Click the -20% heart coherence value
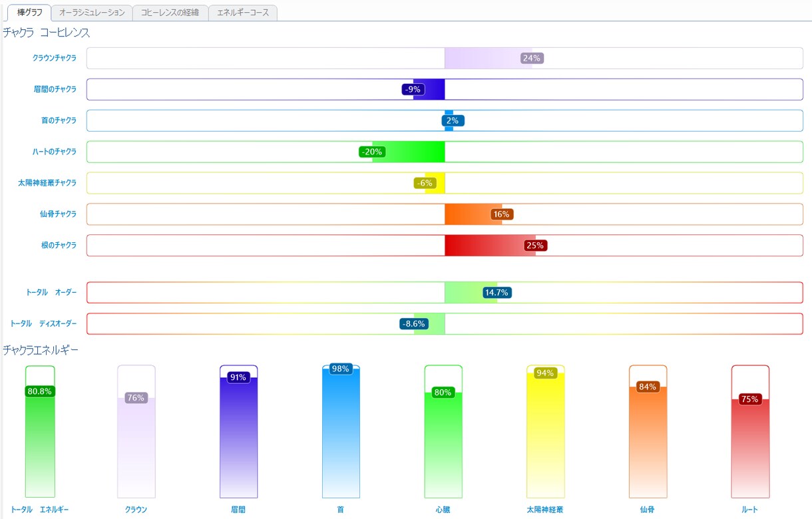Image resolution: width=812 pixels, height=519 pixels. click(371, 152)
